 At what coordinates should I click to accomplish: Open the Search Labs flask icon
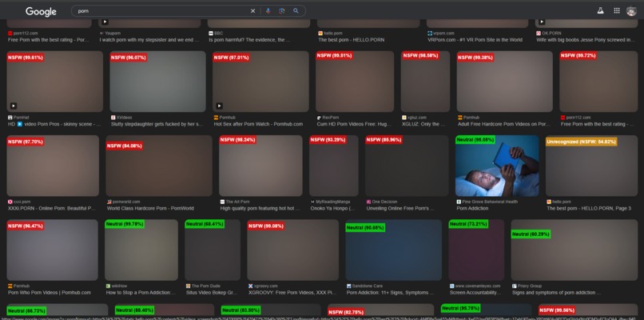coord(601,11)
